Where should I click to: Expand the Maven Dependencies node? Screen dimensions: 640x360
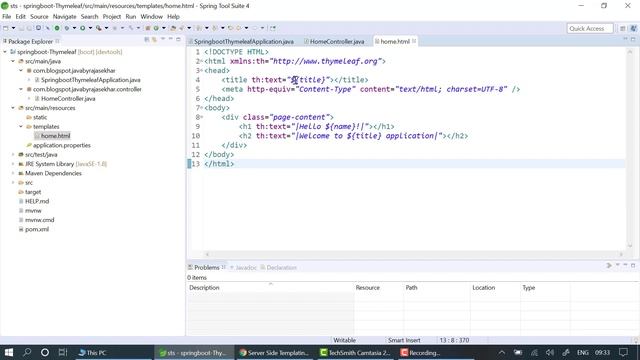(13, 173)
